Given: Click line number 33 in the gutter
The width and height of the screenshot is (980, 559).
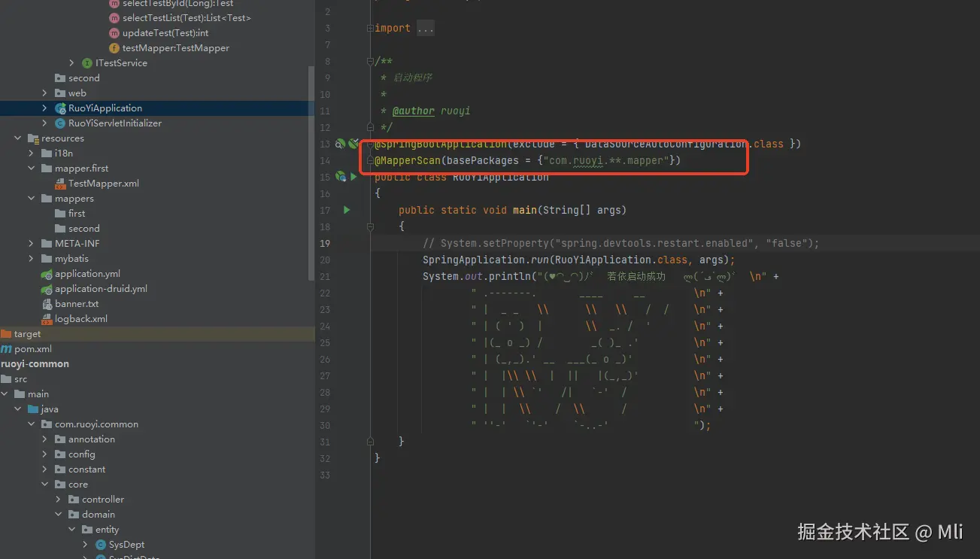Looking at the screenshot, I should coord(325,475).
